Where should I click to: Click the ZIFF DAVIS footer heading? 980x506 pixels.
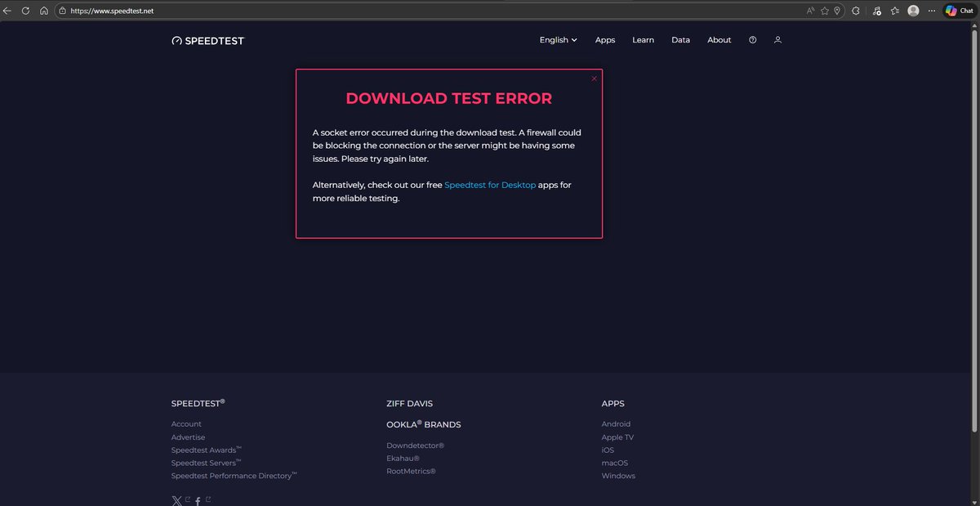click(x=409, y=404)
